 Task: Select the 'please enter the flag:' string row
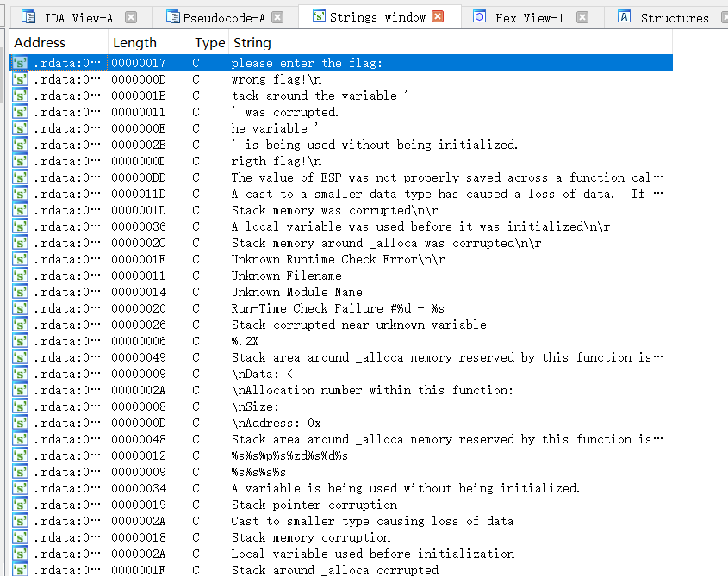pyautogui.click(x=306, y=63)
